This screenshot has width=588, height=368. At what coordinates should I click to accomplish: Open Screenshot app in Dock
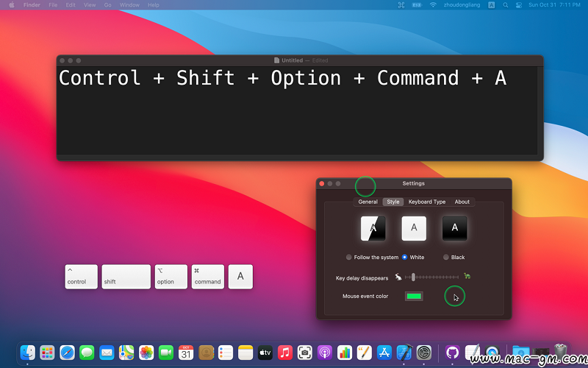[305, 353]
